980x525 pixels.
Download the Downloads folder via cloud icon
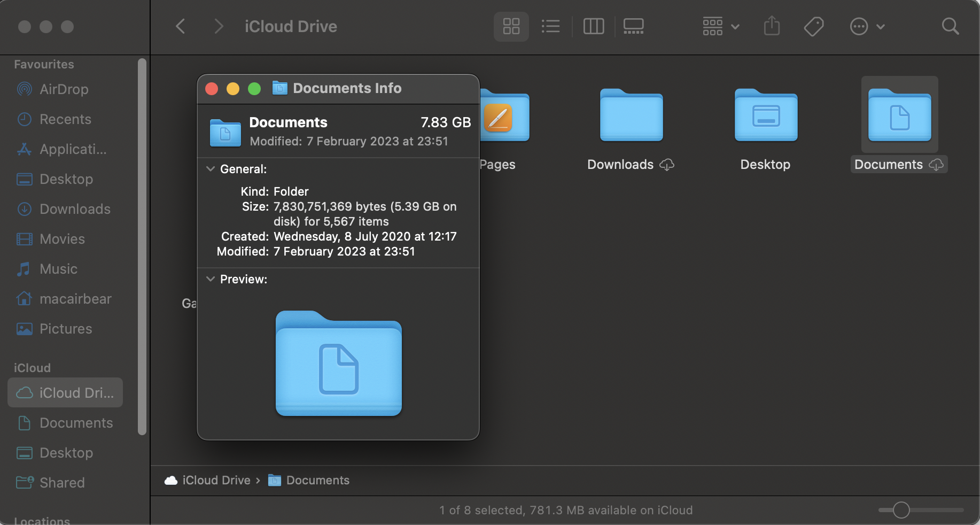[x=667, y=165]
